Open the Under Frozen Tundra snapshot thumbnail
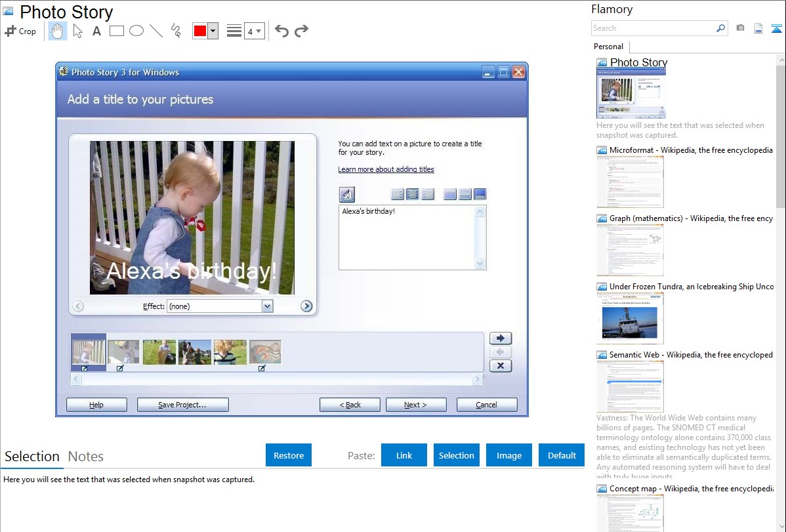The image size is (786, 532). [x=630, y=318]
